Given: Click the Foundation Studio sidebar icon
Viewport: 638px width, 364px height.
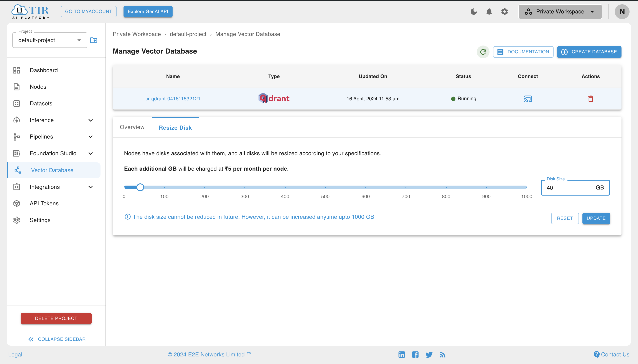Looking at the screenshot, I should click(16, 153).
